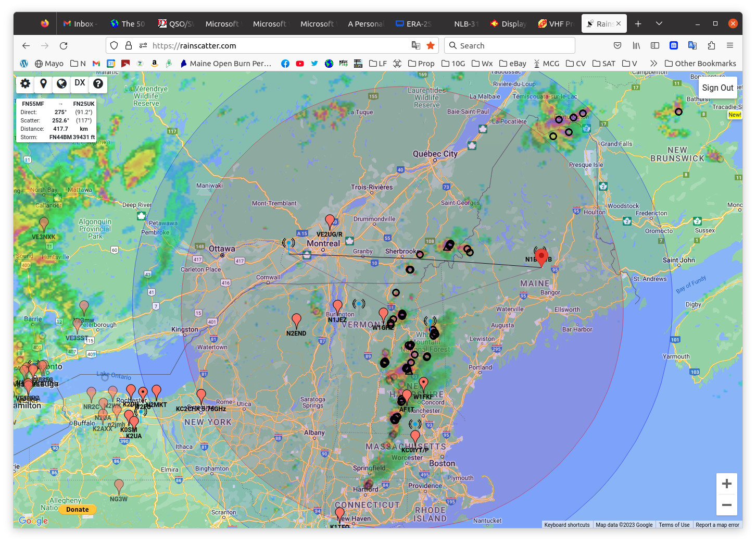This screenshot has width=756, height=543.
Task: Open the Facebook bookmark icon
Action: (x=285, y=64)
